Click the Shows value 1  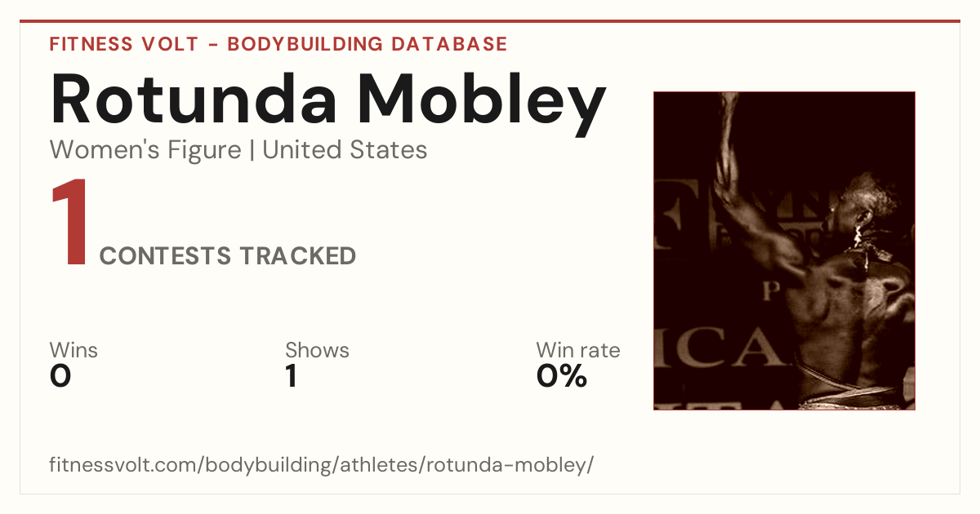(291, 376)
